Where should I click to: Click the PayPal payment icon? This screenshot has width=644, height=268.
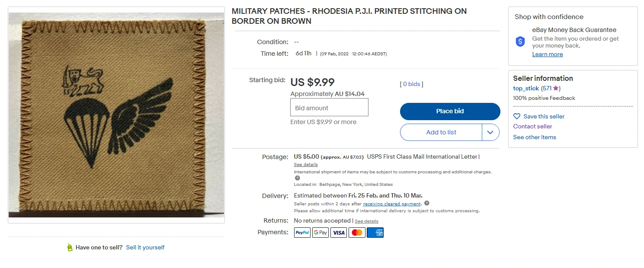(x=302, y=233)
